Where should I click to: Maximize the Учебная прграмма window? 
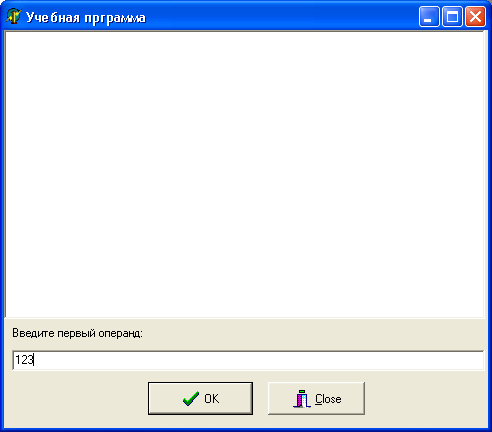[452, 16]
